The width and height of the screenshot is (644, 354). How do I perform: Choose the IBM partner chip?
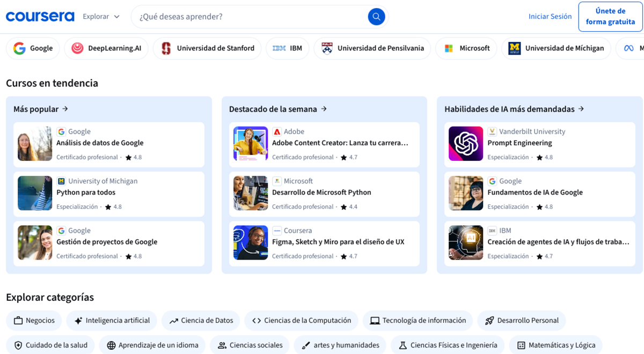point(287,48)
